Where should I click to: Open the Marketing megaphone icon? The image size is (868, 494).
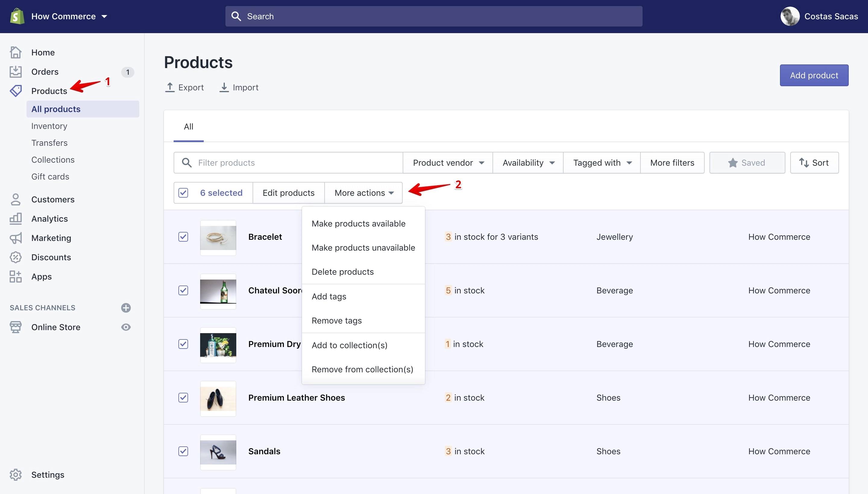click(16, 238)
